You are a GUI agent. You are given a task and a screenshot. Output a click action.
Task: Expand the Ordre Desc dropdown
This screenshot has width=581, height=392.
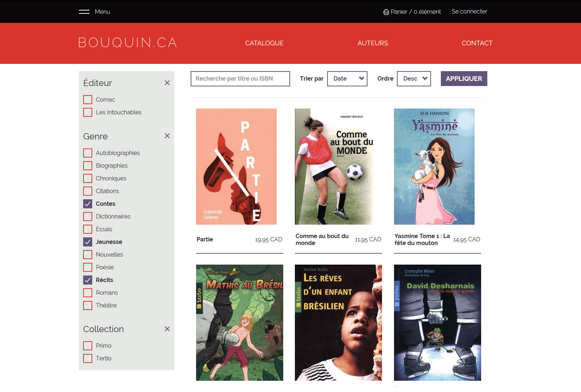[414, 79]
